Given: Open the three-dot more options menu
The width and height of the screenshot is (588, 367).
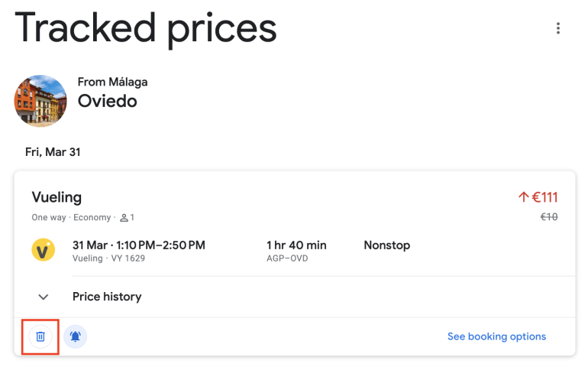Looking at the screenshot, I should [x=558, y=28].
